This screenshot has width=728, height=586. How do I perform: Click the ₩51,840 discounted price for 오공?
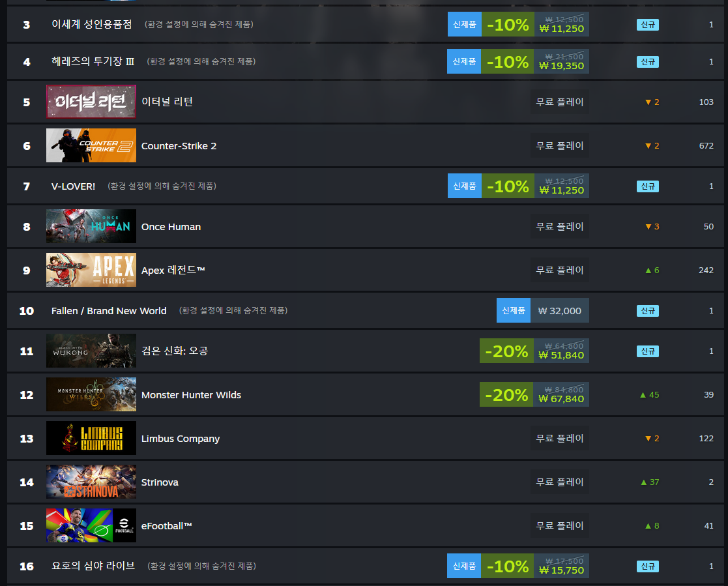tap(561, 355)
